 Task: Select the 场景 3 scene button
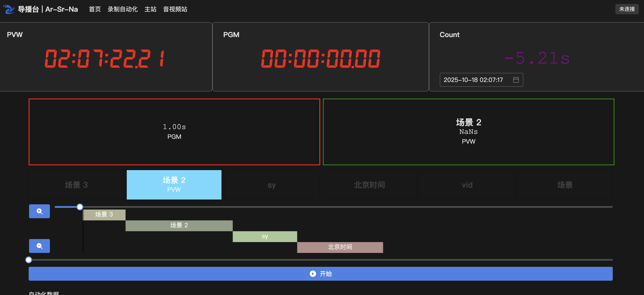[76, 185]
